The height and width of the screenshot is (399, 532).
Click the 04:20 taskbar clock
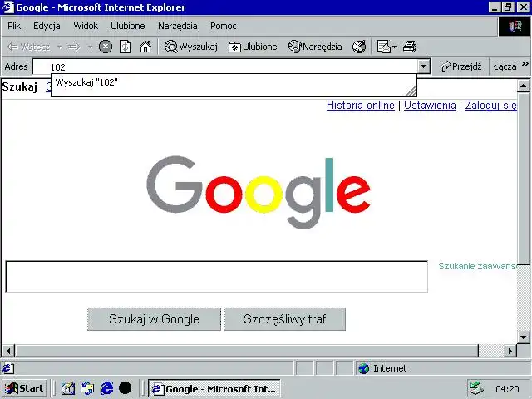click(x=507, y=389)
